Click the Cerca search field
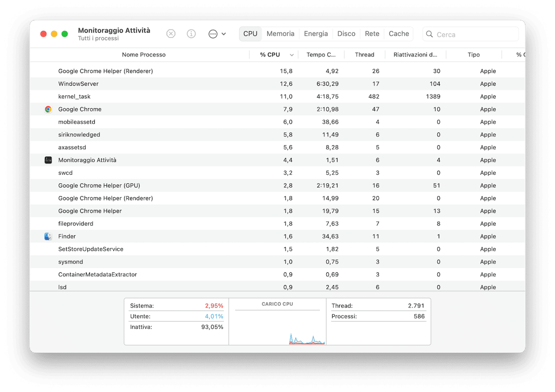The width and height of the screenshot is (555, 392). click(x=475, y=34)
